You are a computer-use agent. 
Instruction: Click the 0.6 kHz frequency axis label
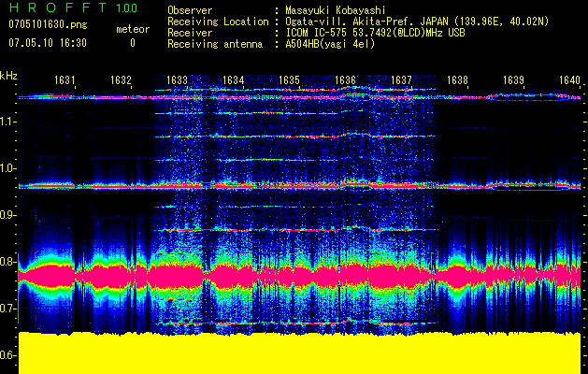7,355
